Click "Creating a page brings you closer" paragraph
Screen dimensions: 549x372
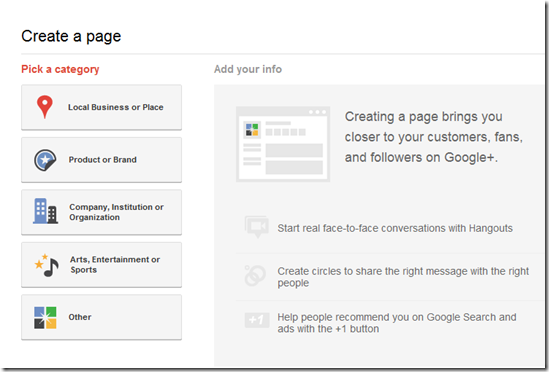coord(433,137)
